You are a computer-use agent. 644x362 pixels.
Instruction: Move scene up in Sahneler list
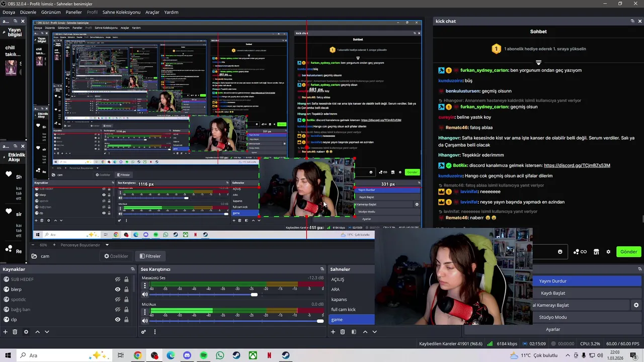[x=365, y=332]
